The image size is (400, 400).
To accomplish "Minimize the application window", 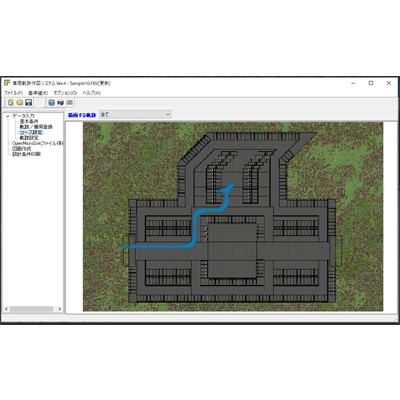I will [354, 83].
